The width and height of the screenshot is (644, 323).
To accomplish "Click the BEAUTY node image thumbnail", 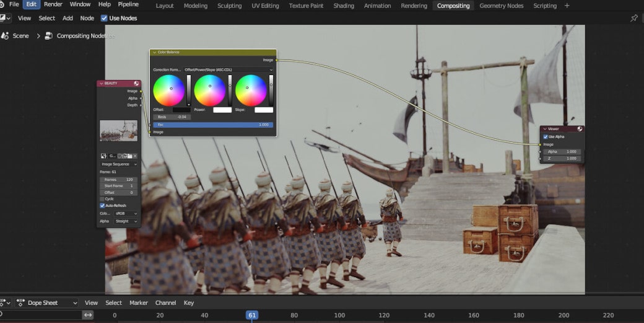I will tap(118, 131).
